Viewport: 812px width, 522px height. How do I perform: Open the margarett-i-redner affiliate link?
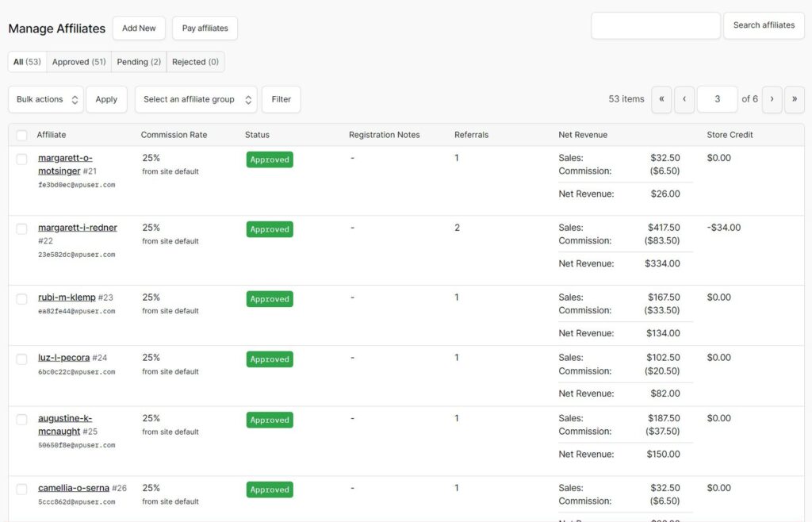77,228
